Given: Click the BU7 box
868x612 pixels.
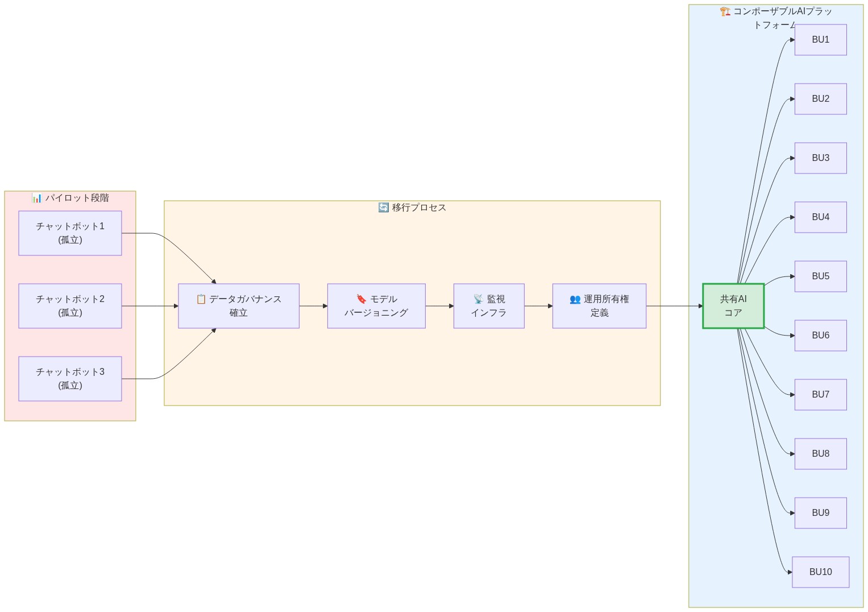Looking at the screenshot, I should pos(820,394).
